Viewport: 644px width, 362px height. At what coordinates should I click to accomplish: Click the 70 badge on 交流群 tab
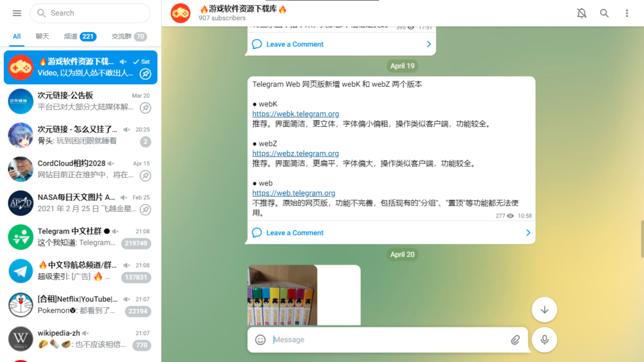[140, 36]
